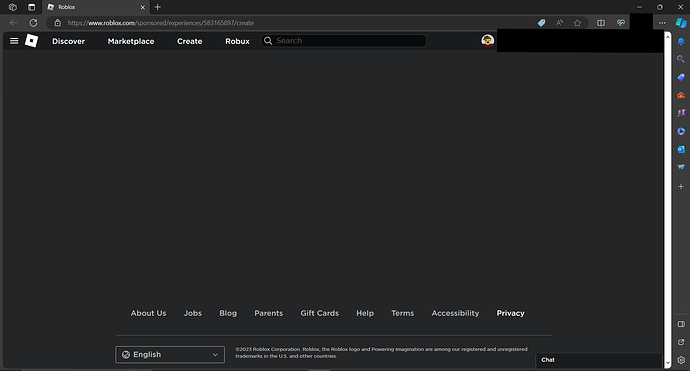The width and height of the screenshot is (690, 371).
Task: Activate the Read aloud icon
Action: (x=559, y=23)
